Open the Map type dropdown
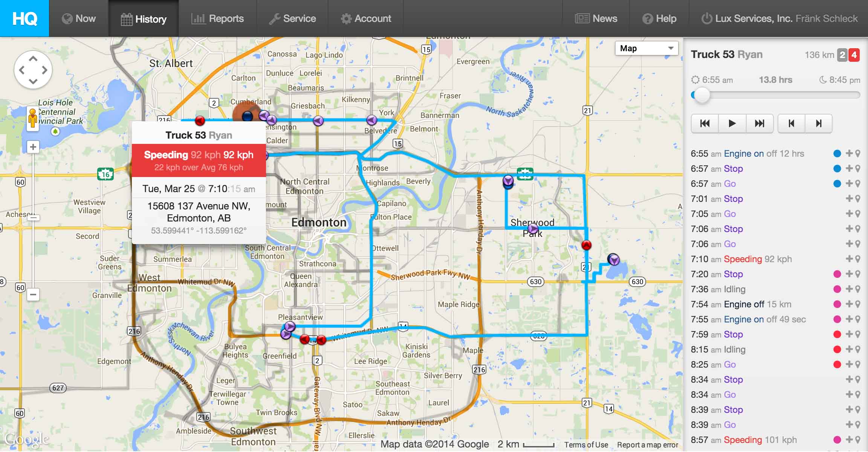868x452 pixels. [x=646, y=48]
